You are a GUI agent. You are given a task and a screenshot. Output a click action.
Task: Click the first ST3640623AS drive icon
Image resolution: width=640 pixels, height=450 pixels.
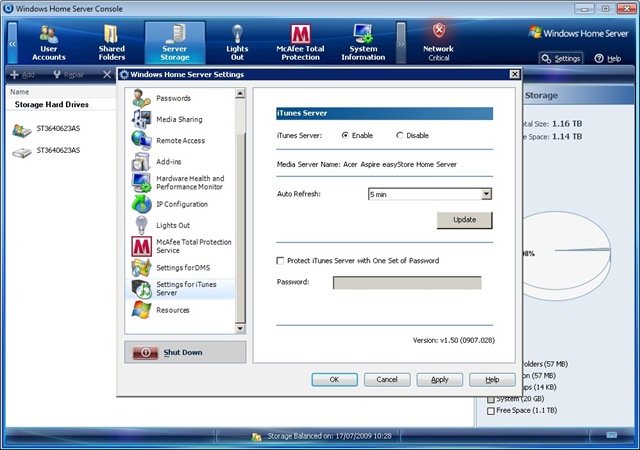pyautogui.click(x=22, y=130)
